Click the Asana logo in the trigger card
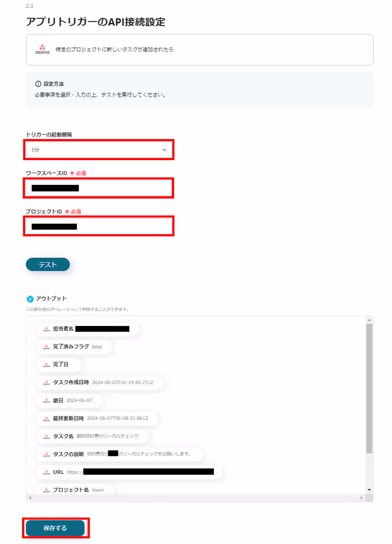The width and height of the screenshot is (392, 544). tap(42, 49)
